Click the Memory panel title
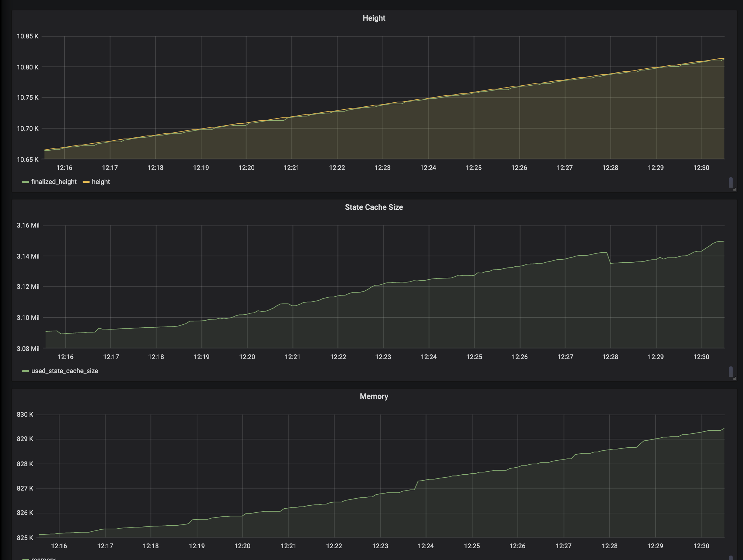 click(373, 396)
